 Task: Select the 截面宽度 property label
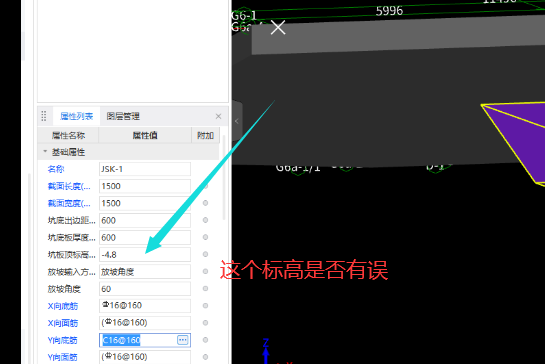pos(69,203)
